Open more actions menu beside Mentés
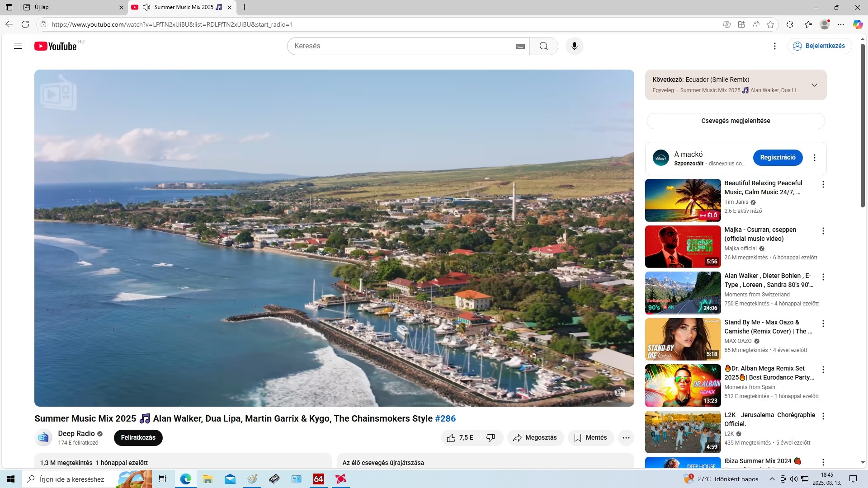Screen dimensions: 868x488 click(626, 437)
